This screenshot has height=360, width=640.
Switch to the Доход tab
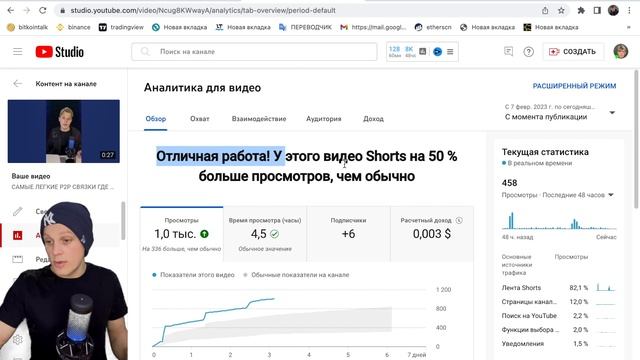373,119
